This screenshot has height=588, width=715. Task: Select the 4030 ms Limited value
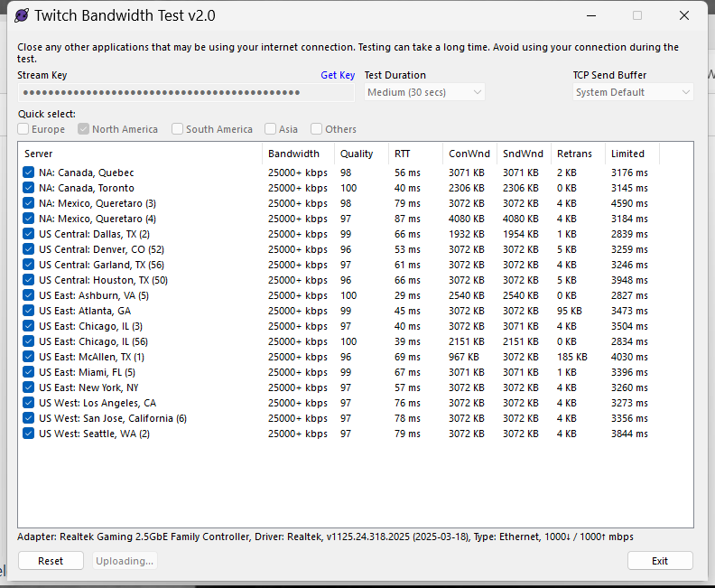pyautogui.click(x=629, y=357)
